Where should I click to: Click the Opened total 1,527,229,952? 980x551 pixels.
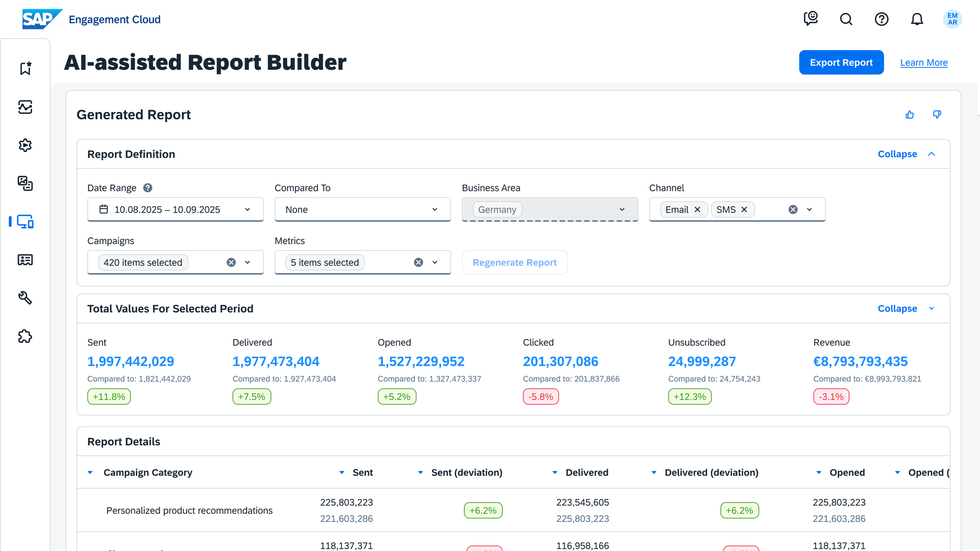coord(421,361)
